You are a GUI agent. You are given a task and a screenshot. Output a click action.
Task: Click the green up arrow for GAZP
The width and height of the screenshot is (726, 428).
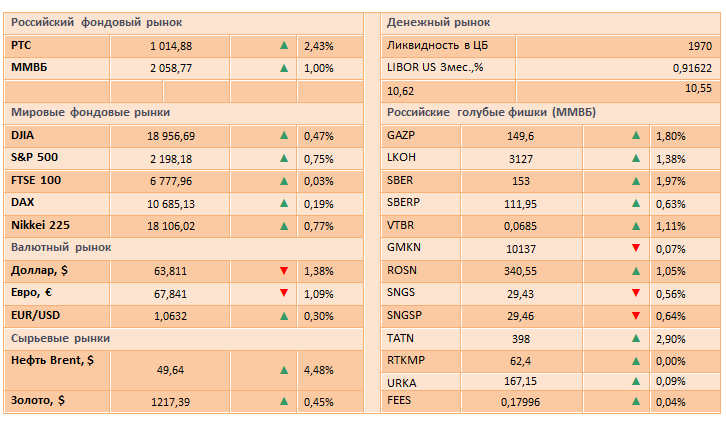point(636,136)
